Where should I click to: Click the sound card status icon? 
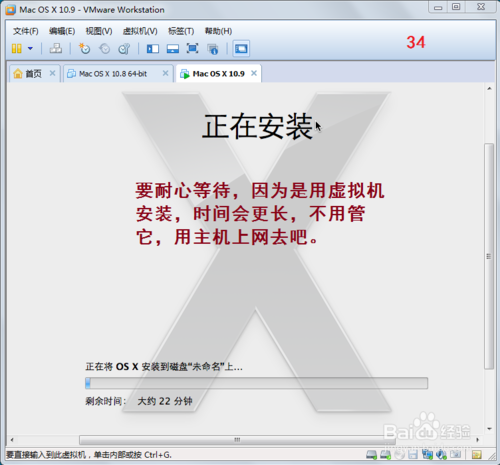pyautogui.click(x=441, y=454)
